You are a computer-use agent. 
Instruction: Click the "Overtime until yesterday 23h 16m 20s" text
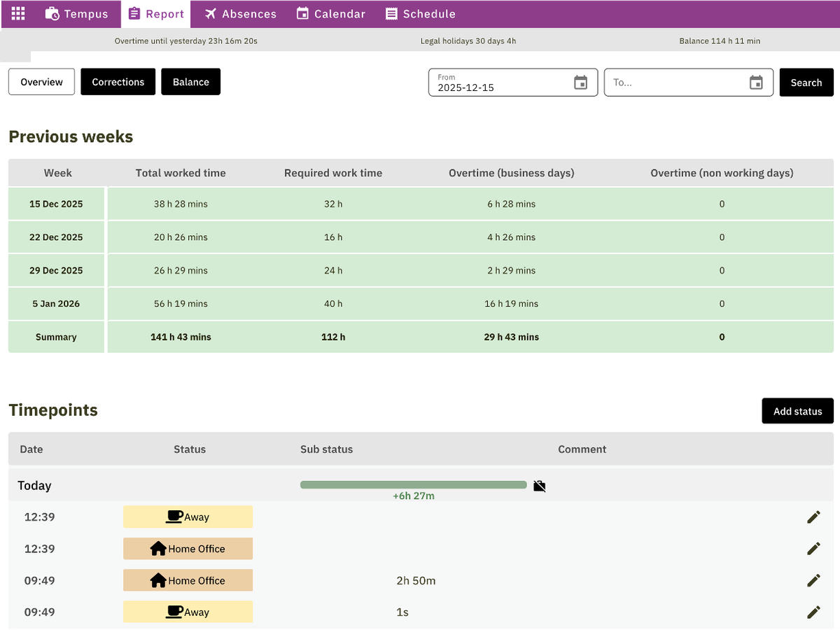pos(186,41)
